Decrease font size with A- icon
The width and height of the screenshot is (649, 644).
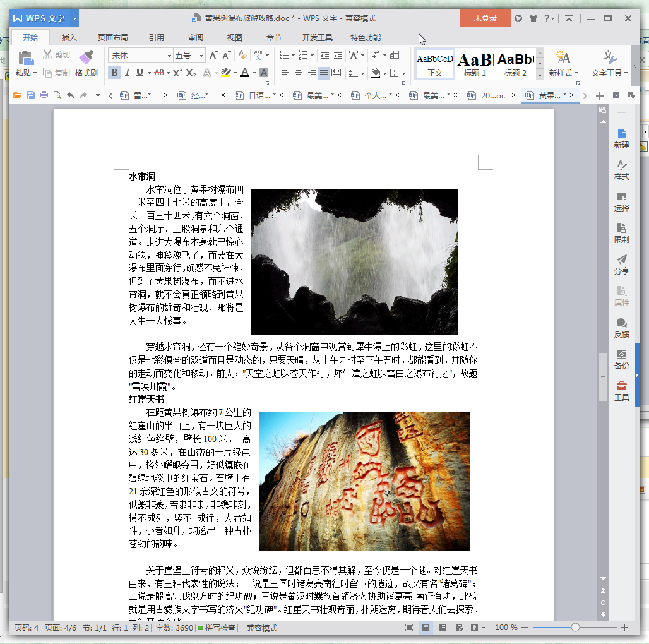pos(226,55)
